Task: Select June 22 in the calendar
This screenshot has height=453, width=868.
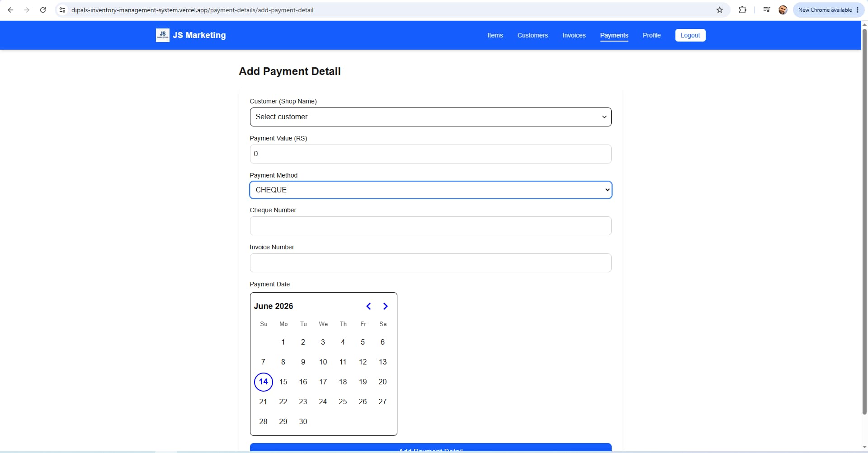Action: (283, 402)
